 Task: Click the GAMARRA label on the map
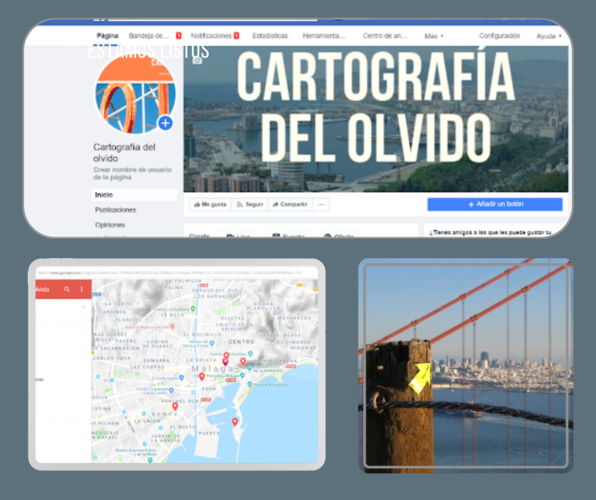[156, 360]
